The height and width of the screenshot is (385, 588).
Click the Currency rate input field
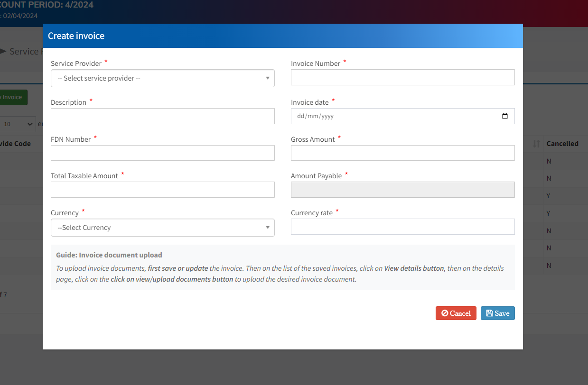[402, 227]
